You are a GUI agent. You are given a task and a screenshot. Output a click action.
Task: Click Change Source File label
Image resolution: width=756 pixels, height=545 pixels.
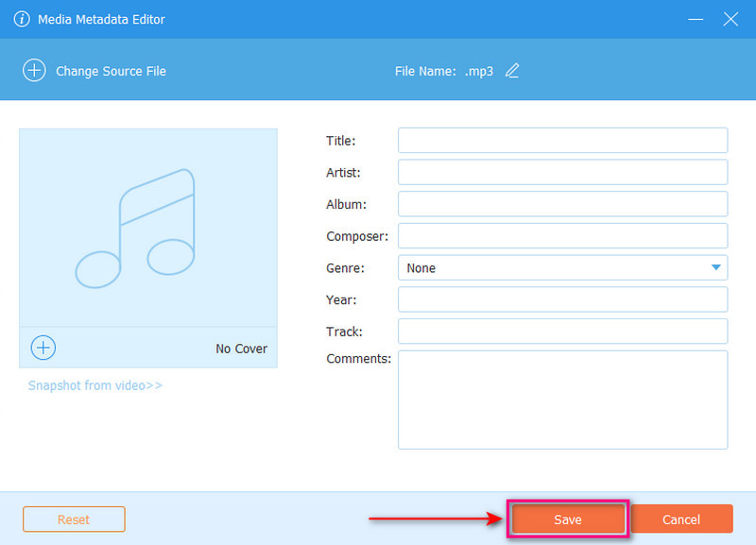[111, 71]
